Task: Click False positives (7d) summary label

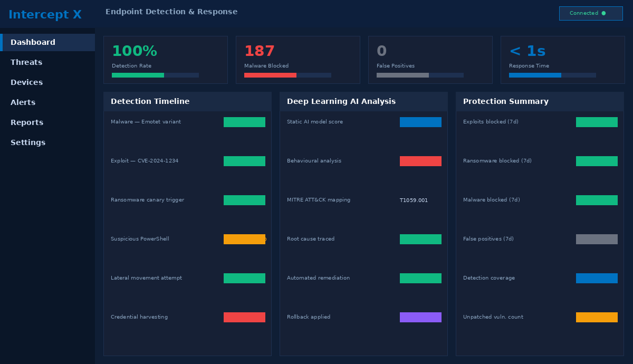Action: click(x=488, y=239)
